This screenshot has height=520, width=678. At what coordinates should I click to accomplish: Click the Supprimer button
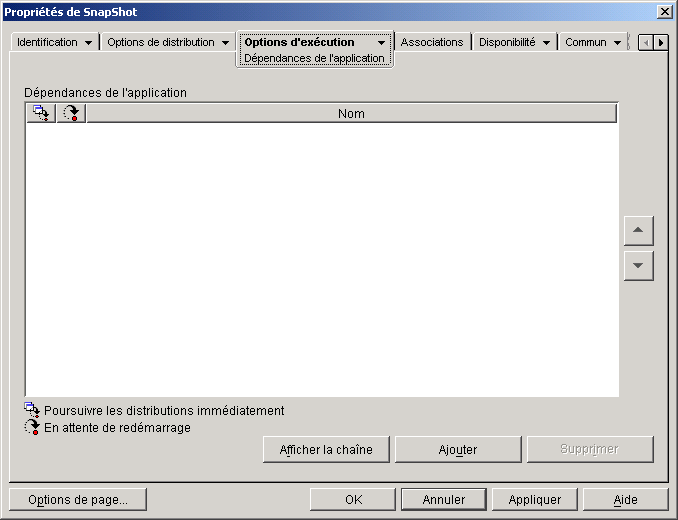click(x=590, y=450)
